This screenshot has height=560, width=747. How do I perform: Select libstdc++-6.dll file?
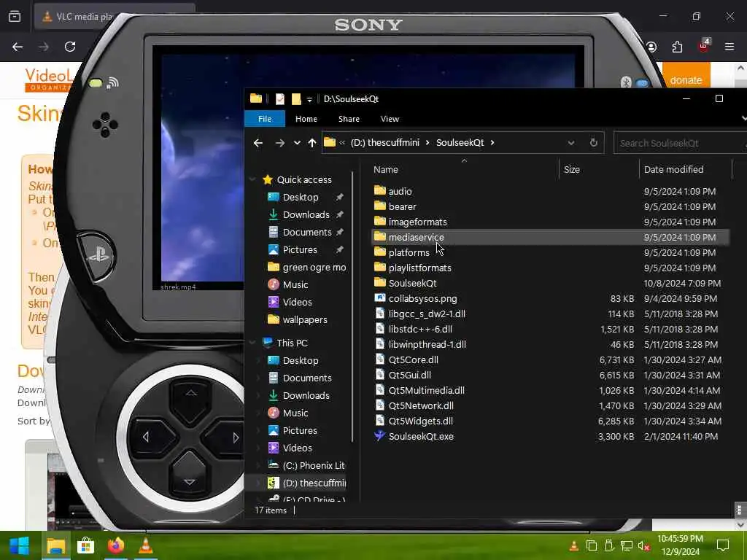[420, 329]
